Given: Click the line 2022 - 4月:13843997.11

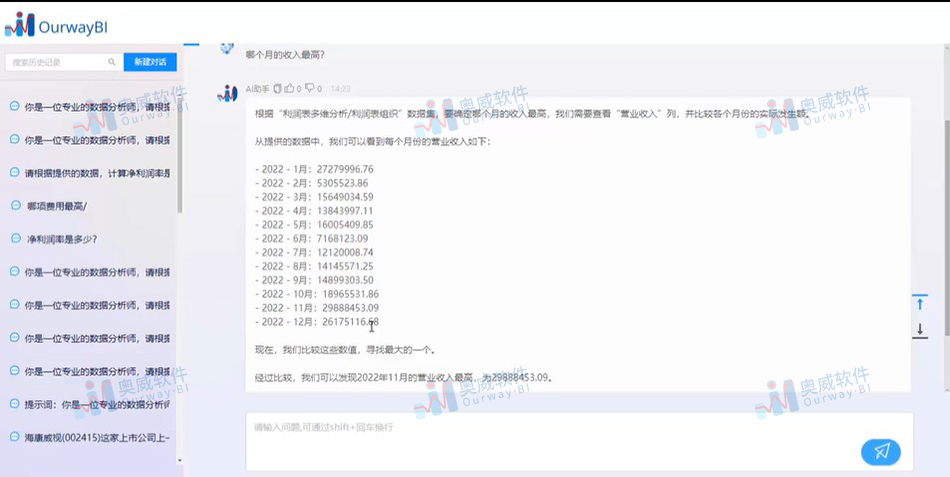Looking at the screenshot, I should click(314, 211).
